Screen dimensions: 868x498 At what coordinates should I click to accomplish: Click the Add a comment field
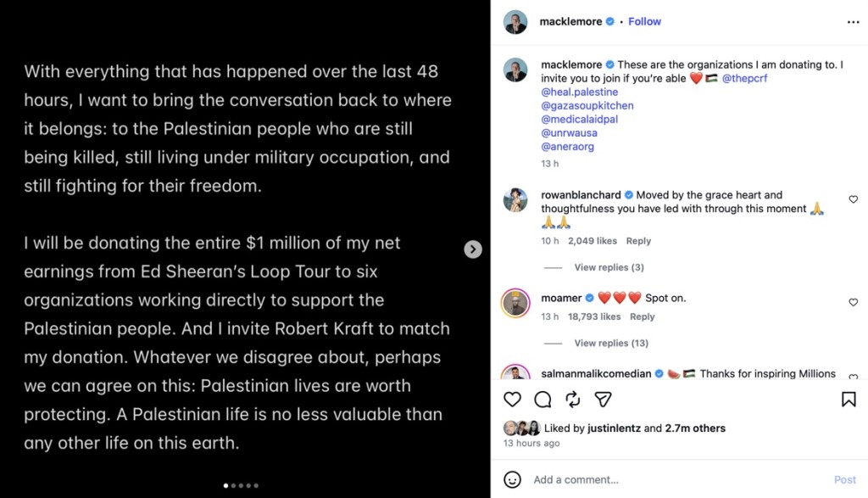[x=678, y=479]
